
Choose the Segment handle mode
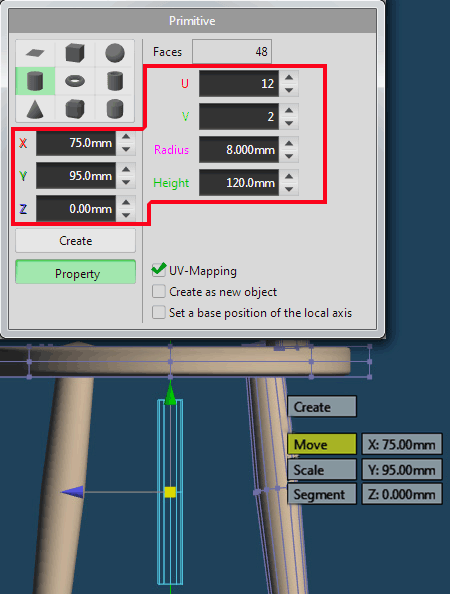tap(322, 494)
